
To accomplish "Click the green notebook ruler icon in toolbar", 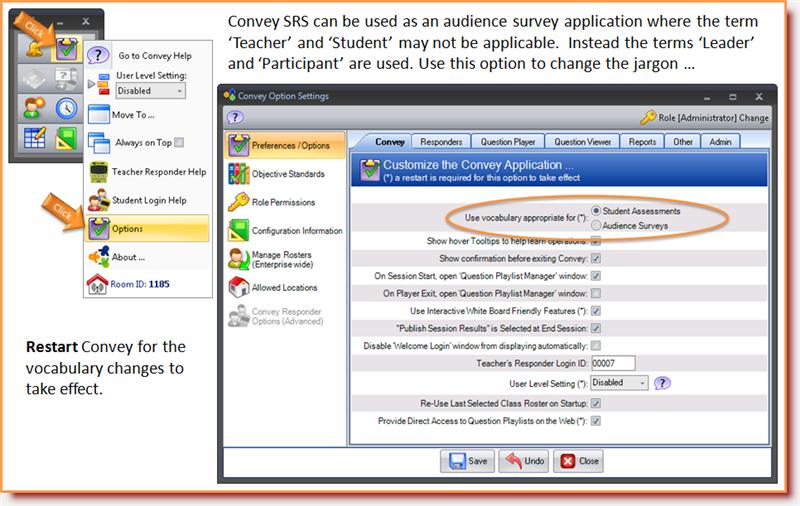I will pos(67,138).
